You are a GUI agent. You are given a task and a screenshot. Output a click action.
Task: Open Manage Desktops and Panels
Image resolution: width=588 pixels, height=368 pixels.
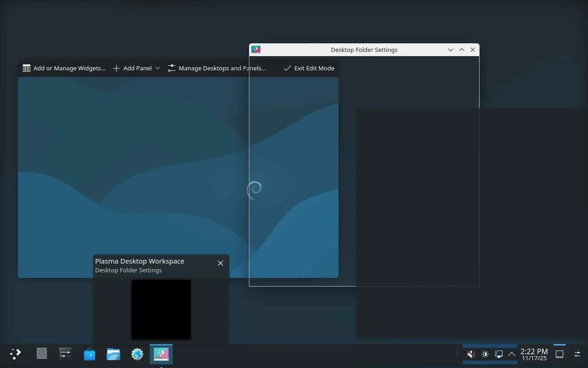point(217,68)
